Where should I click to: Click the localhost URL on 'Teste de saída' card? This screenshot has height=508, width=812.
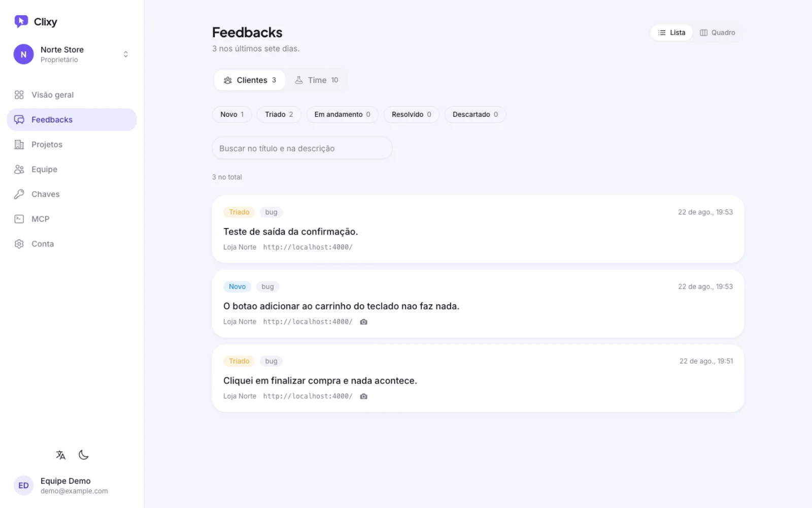[308, 247]
